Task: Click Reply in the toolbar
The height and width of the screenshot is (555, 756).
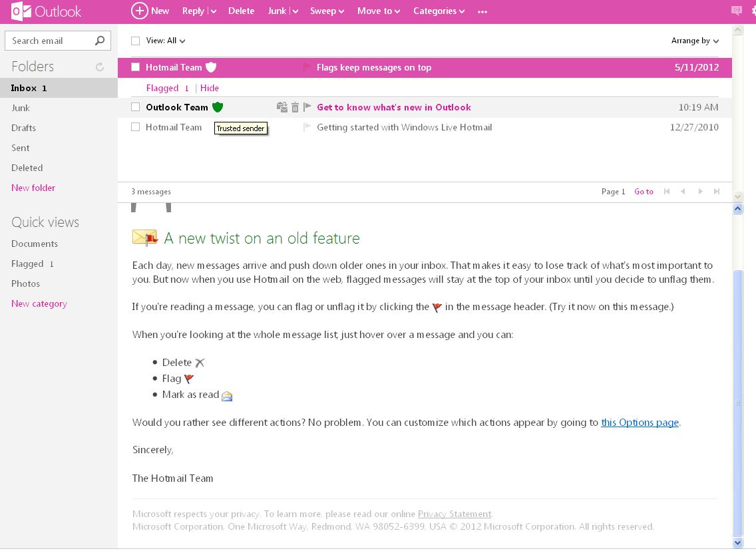Action: coord(193,11)
